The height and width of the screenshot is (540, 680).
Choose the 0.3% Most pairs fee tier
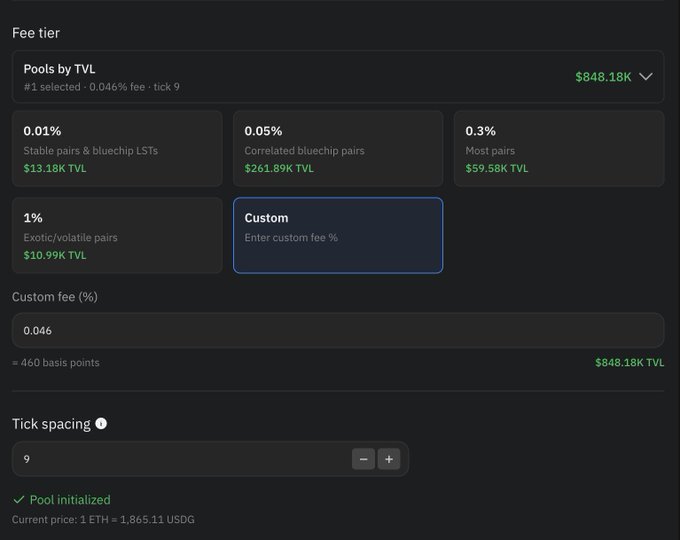(x=559, y=149)
